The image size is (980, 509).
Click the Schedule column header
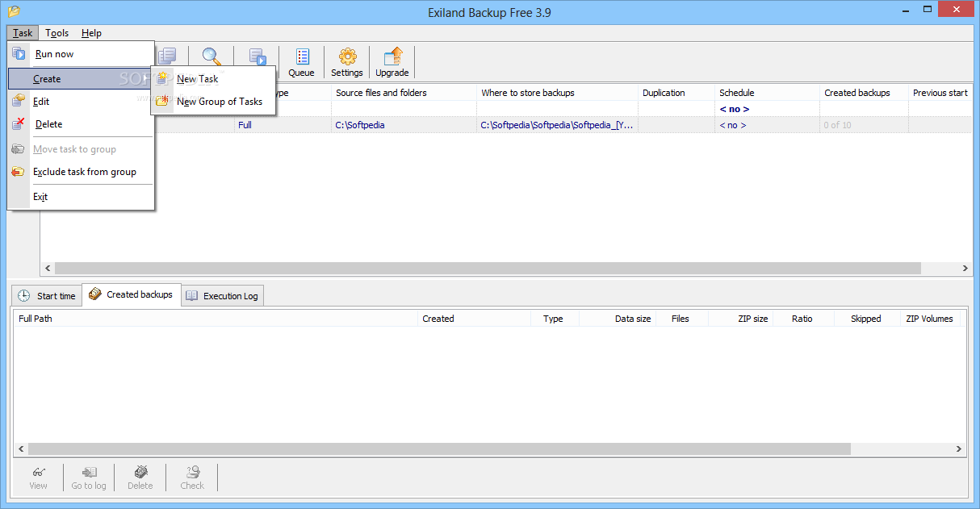(x=767, y=93)
